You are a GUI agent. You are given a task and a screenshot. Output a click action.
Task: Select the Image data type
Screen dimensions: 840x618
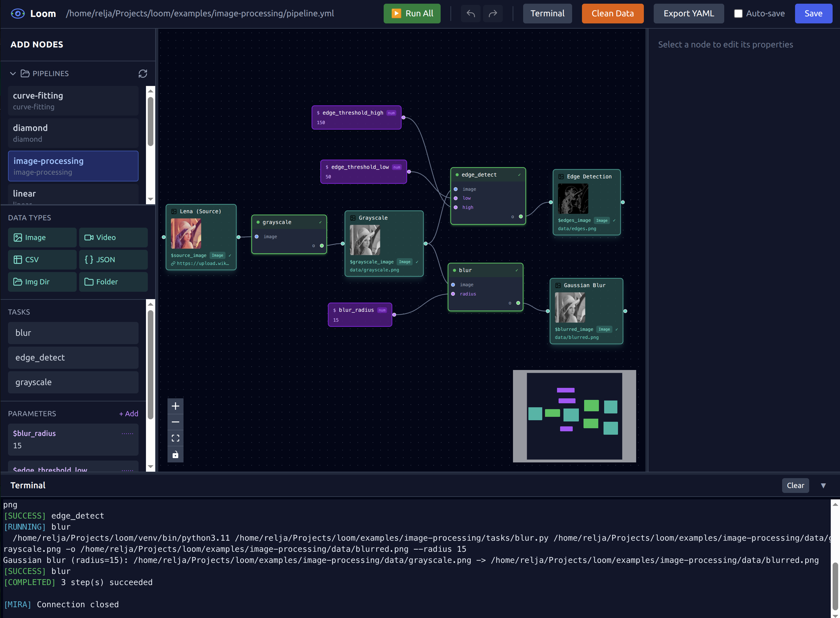[x=42, y=237]
